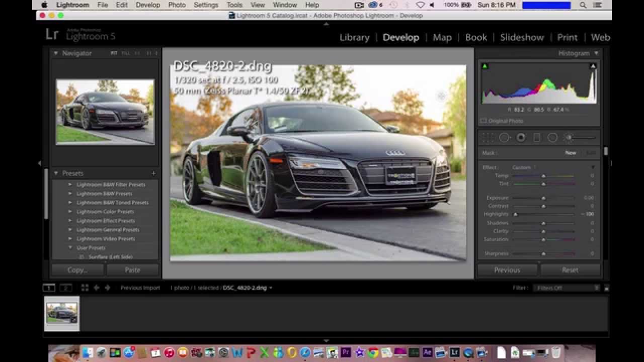The height and width of the screenshot is (362, 644).
Task: Collapse the Presets panel
Action: click(56, 173)
